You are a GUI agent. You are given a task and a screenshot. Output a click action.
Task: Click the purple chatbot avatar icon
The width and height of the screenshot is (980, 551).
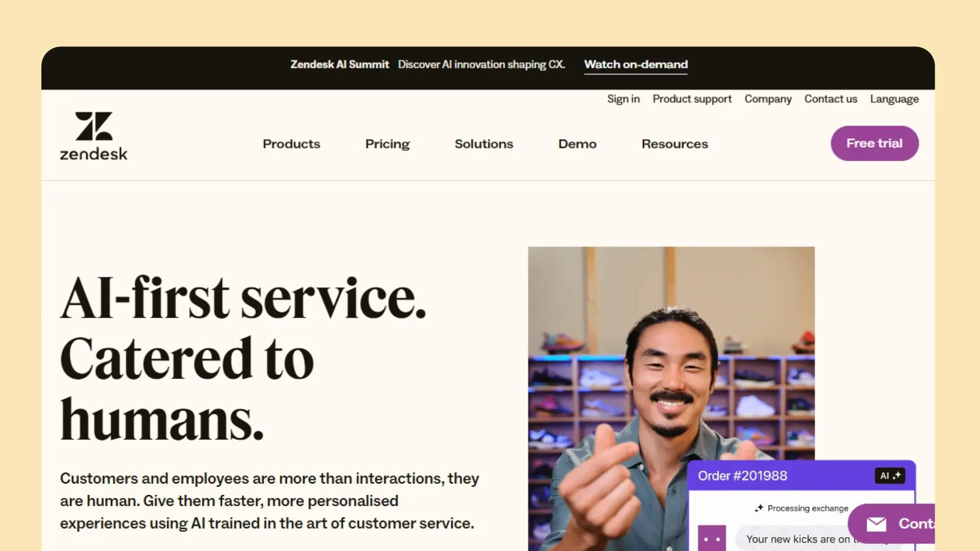coord(712,538)
